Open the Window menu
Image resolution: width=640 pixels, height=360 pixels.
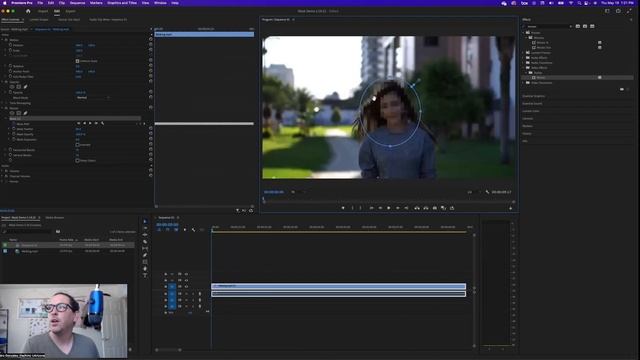pyautogui.click(x=160, y=3)
